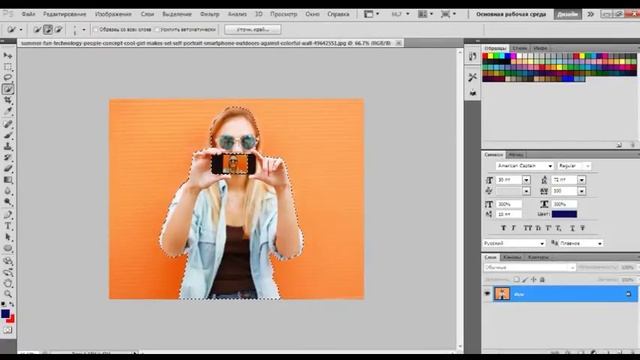Select the Clone Stamp tool
The image size is (640, 360).
click(x=8, y=146)
